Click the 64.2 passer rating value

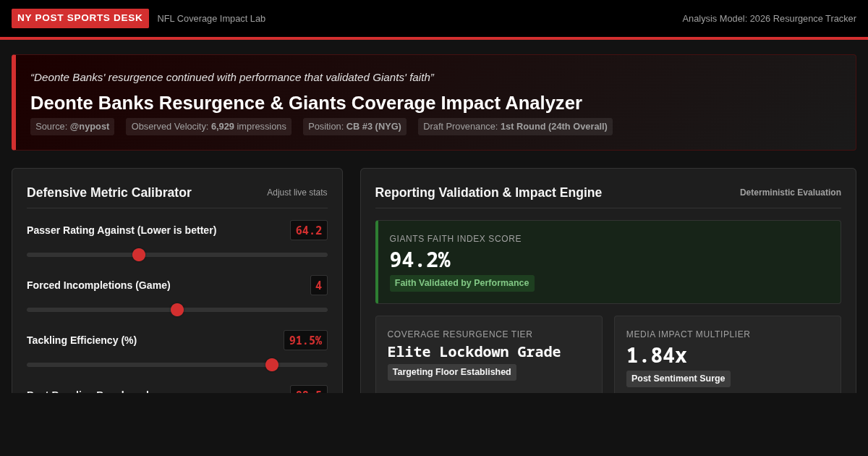[309, 230]
